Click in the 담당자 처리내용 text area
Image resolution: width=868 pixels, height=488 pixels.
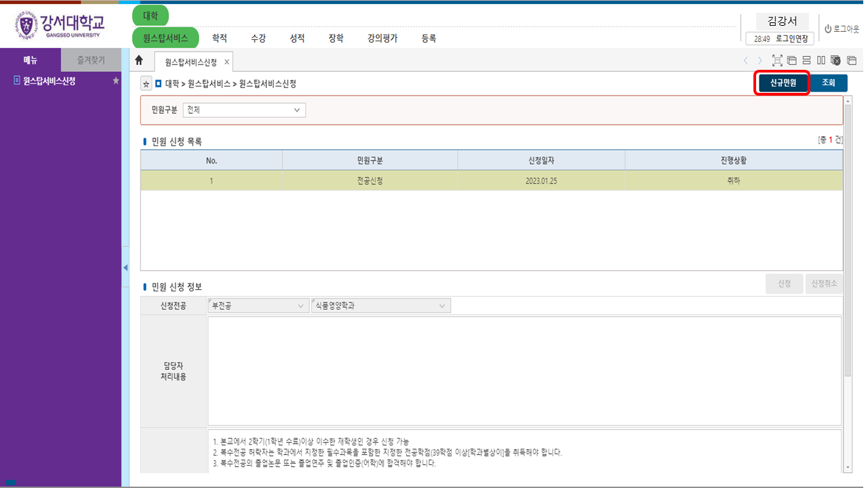coord(524,371)
